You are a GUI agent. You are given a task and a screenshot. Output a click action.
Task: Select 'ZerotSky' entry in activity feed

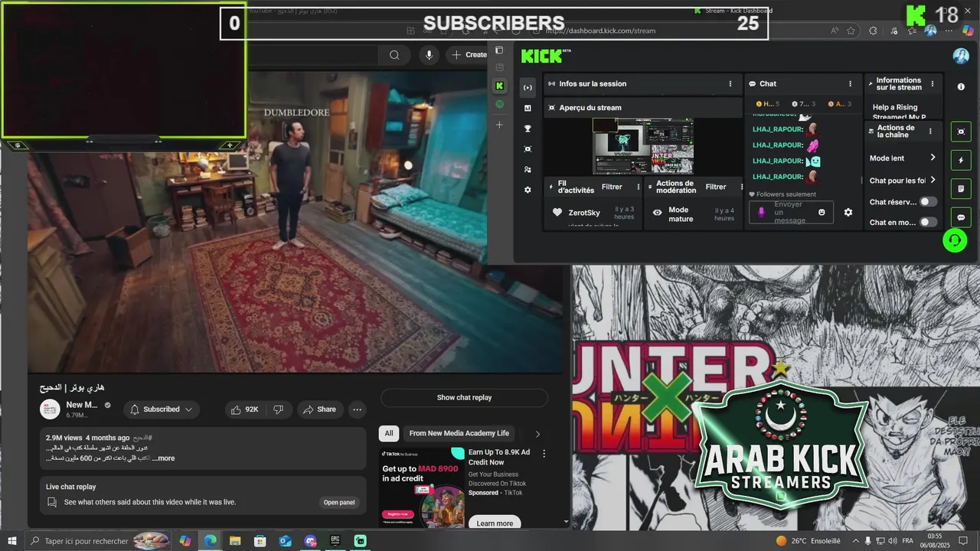tap(584, 213)
